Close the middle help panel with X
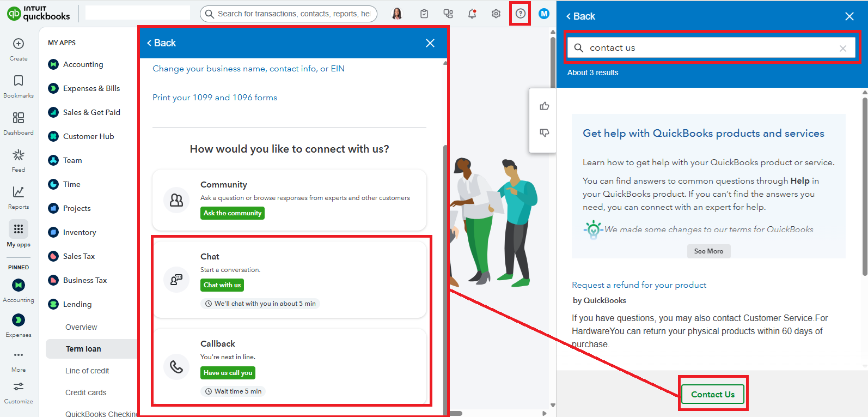 430,43
